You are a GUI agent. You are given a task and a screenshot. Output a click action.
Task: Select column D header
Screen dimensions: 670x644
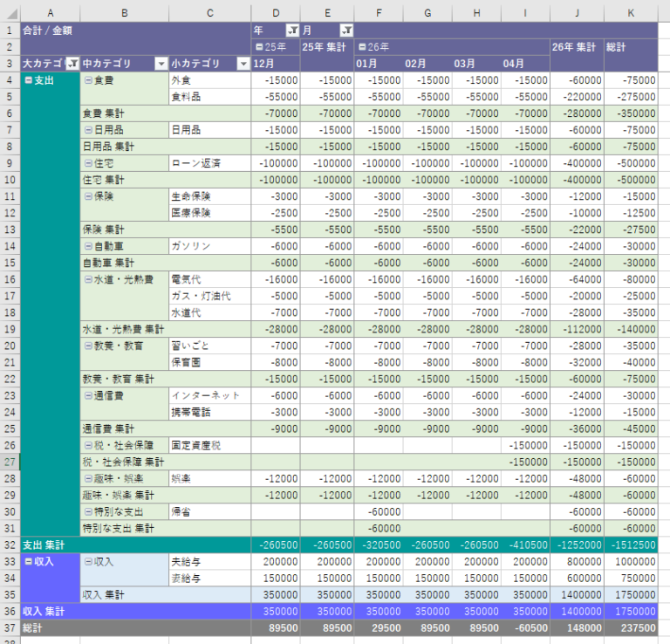pos(276,13)
